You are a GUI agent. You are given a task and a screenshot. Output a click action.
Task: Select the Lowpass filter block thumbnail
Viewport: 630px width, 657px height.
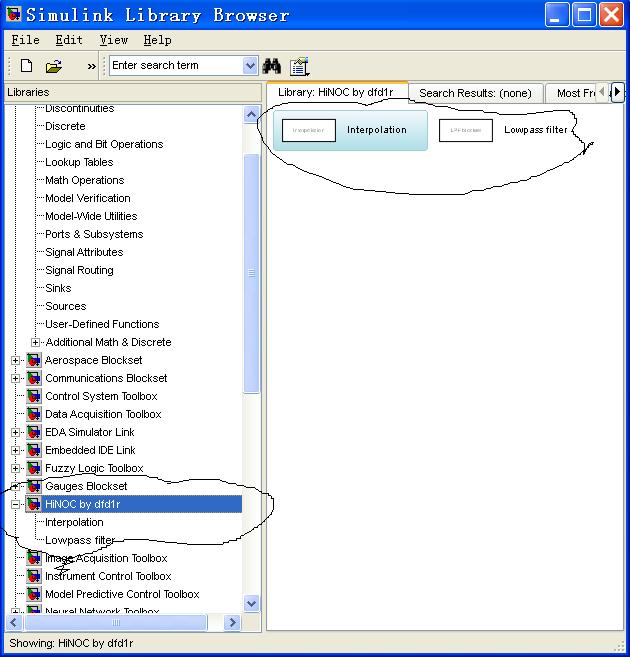click(x=465, y=130)
